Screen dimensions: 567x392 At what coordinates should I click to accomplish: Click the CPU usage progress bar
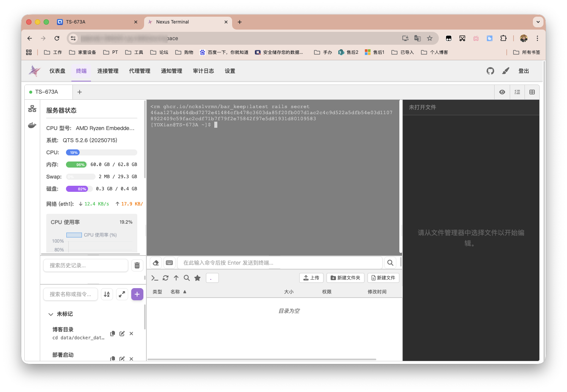click(x=101, y=152)
